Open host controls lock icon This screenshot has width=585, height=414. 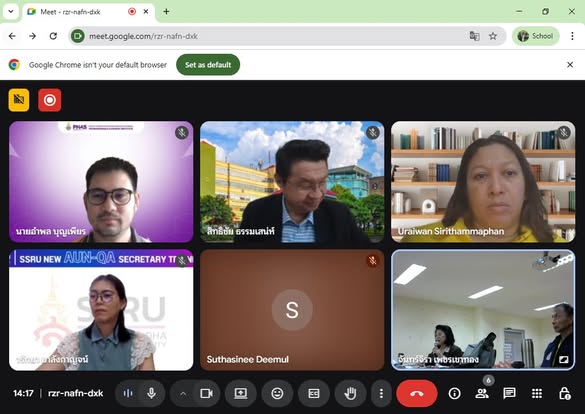click(564, 393)
